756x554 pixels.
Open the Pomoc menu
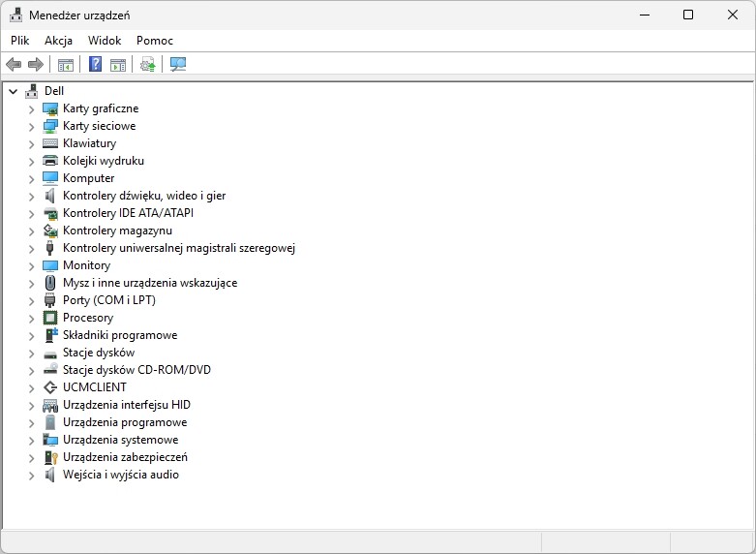click(155, 41)
